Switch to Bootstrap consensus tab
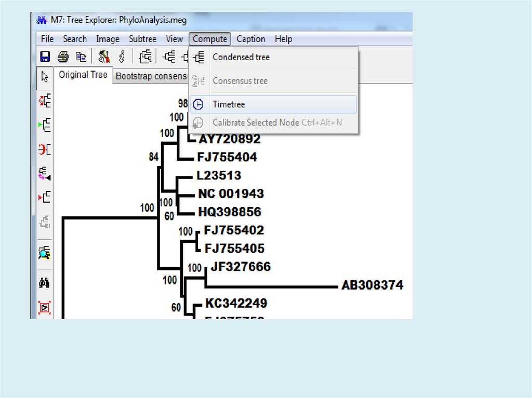 (151, 76)
